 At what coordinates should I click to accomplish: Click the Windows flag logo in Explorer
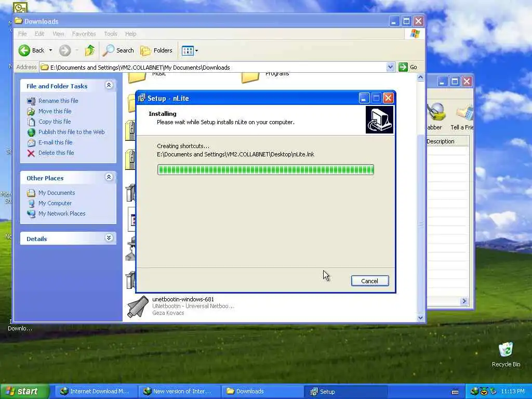[415, 34]
